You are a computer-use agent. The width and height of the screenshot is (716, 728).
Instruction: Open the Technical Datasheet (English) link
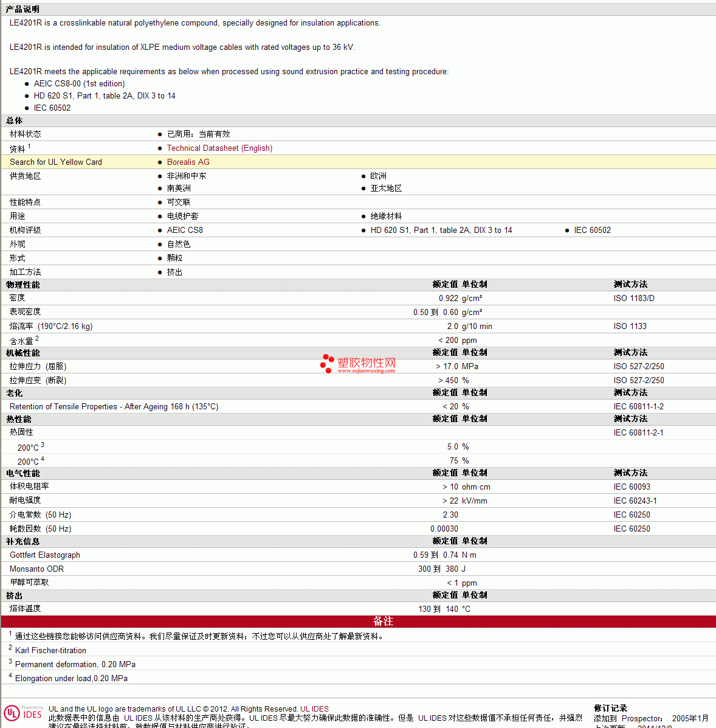(219, 148)
